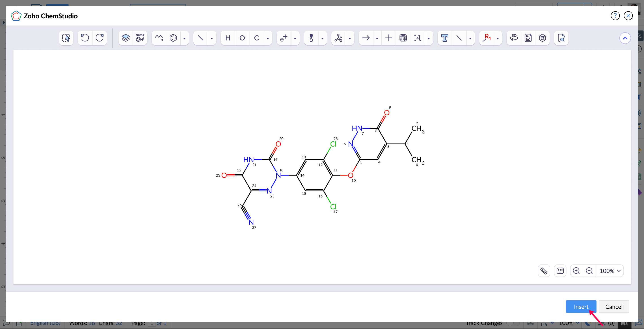Select the Oxygen atom button

pos(242,38)
